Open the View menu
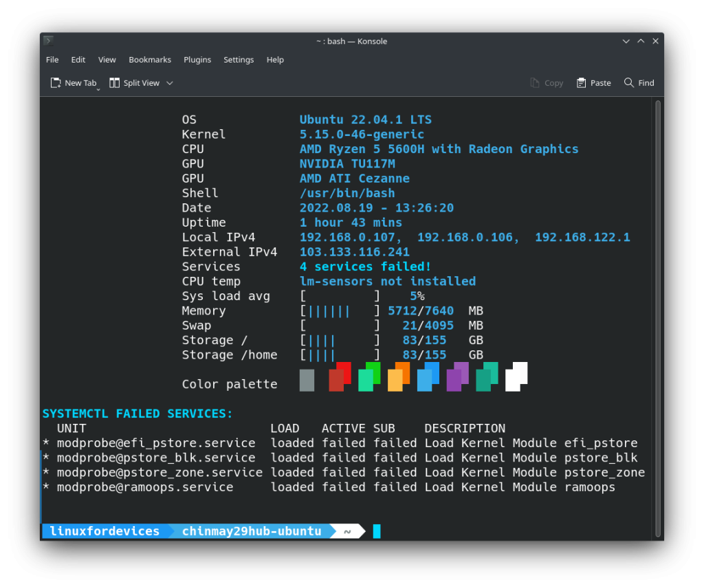Viewport: 704px width, 588px height. [x=107, y=60]
